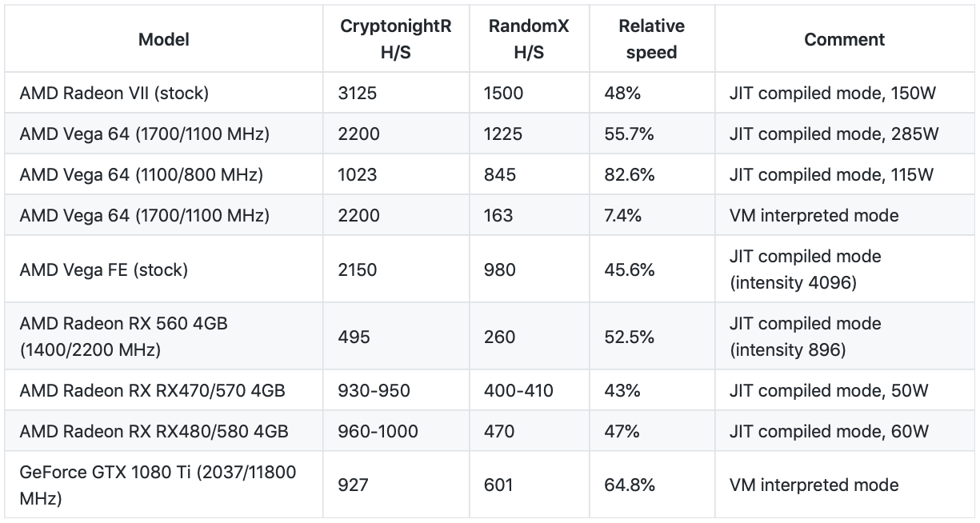
Task: Click the CryptonightR H/S column header
Action: click(396, 39)
